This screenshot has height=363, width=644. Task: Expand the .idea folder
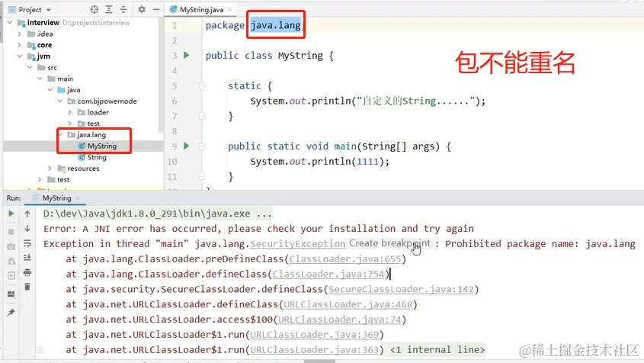[x=19, y=34]
